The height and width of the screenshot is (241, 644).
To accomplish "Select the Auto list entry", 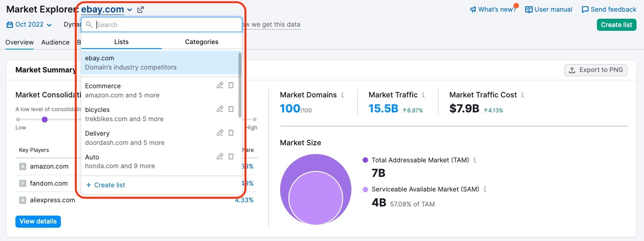I will (160, 161).
